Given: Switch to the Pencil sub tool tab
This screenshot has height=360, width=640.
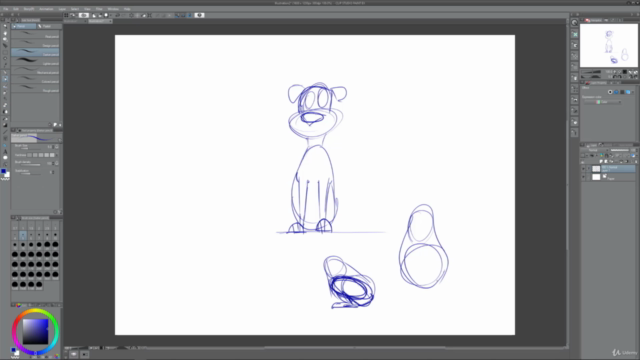Looking at the screenshot, I should tap(24, 26).
